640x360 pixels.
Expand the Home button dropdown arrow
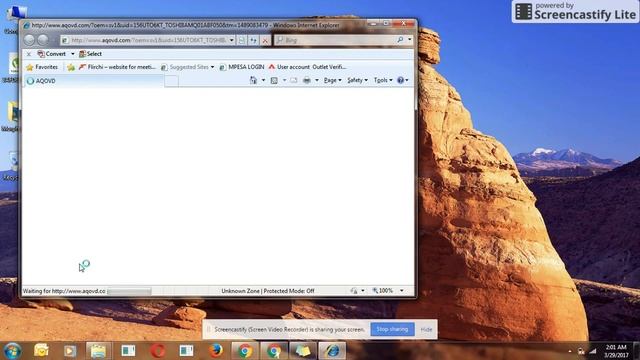coord(263,80)
